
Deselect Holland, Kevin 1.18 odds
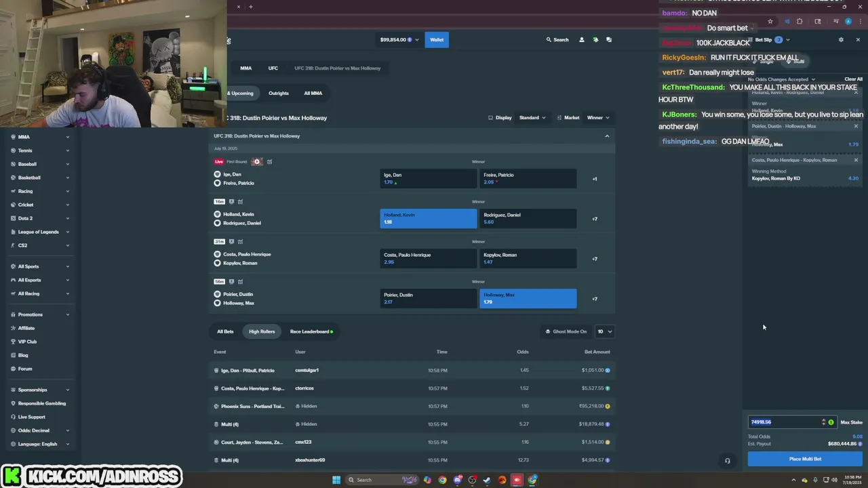(428, 219)
